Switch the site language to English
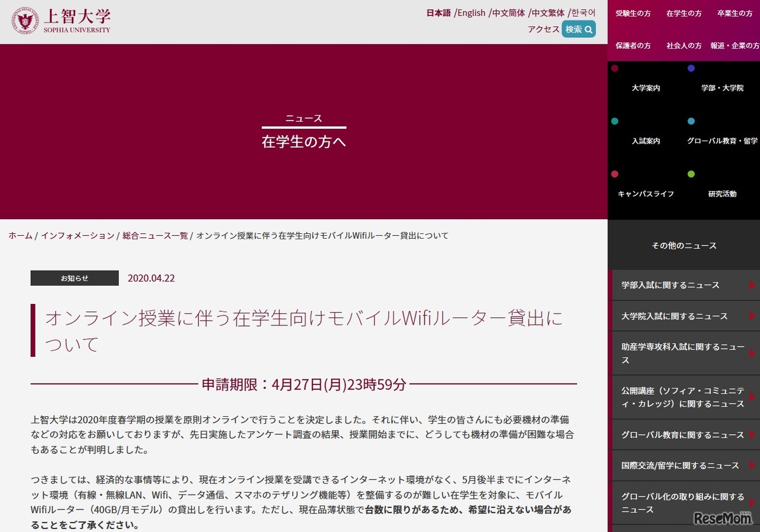The height and width of the screenshot is (532, 760). [471, 12]
